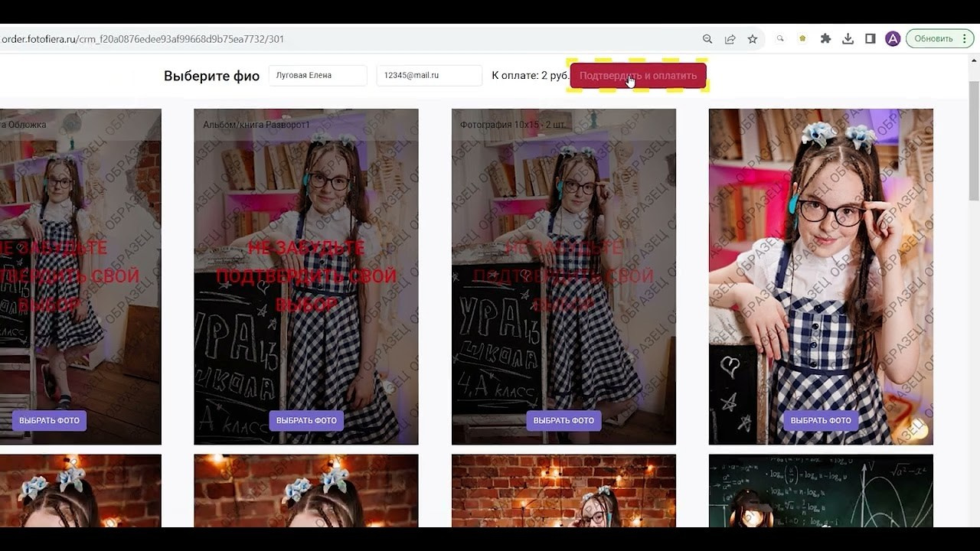Bookmark this page with the star icon
This screenshot has height=551, width=980.
753,39
